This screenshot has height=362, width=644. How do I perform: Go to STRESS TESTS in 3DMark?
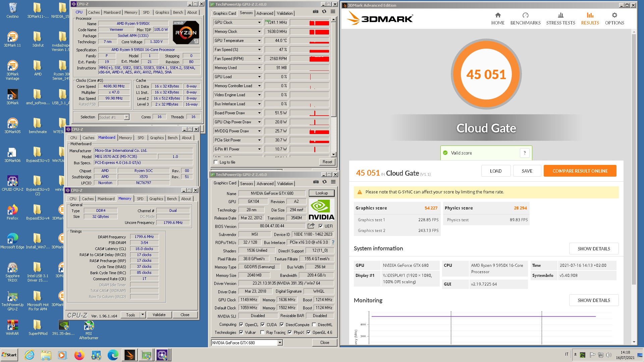(x=560, y=19)
